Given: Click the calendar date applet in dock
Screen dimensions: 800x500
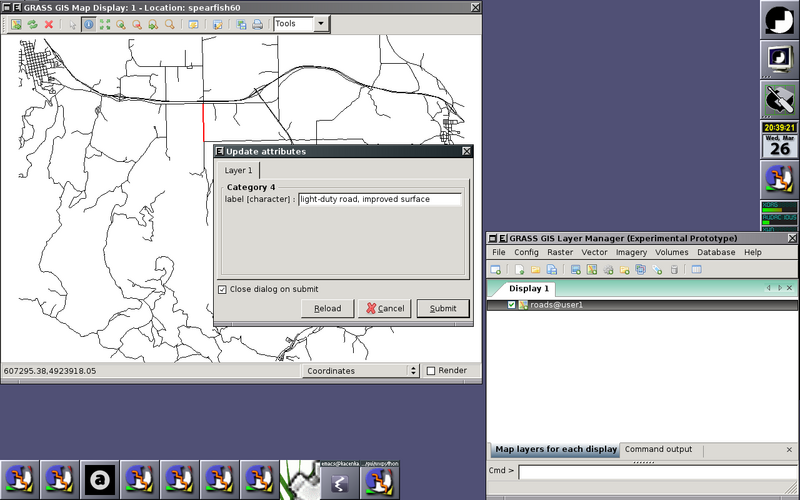Looking at the screenshot, I should [x=779, y=147].
